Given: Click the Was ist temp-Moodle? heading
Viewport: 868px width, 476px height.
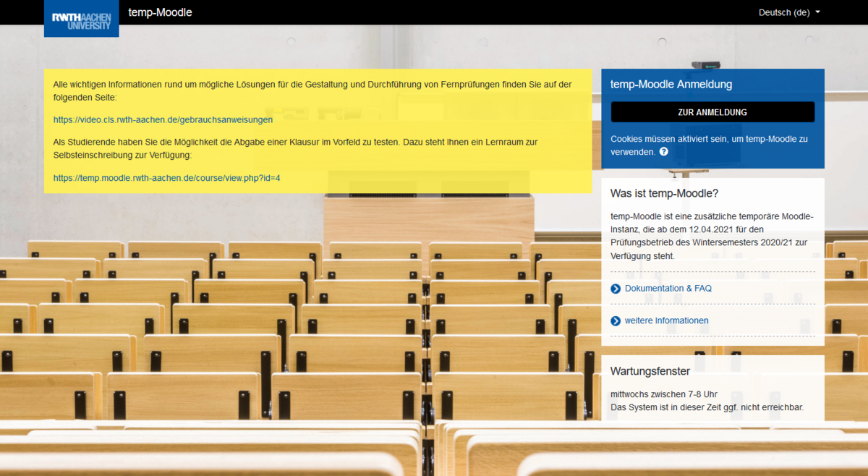Looking at the screenshot, I should point(664,193).
